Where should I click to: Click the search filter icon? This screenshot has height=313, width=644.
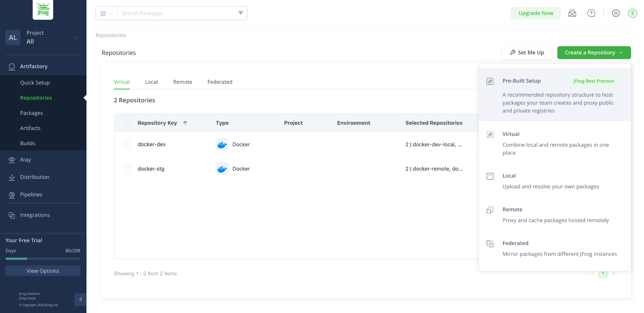[x=241, y=13]
